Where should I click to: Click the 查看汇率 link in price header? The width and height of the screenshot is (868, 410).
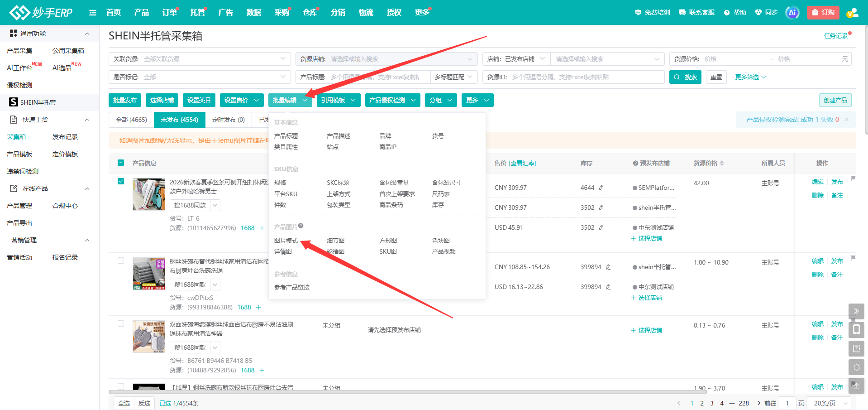[x=522, y=163]
